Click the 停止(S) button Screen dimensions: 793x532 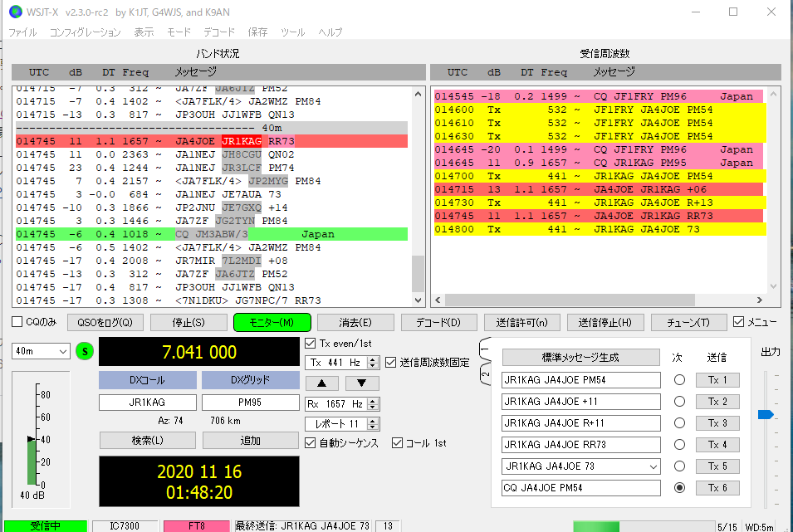(x=188, y=322)
